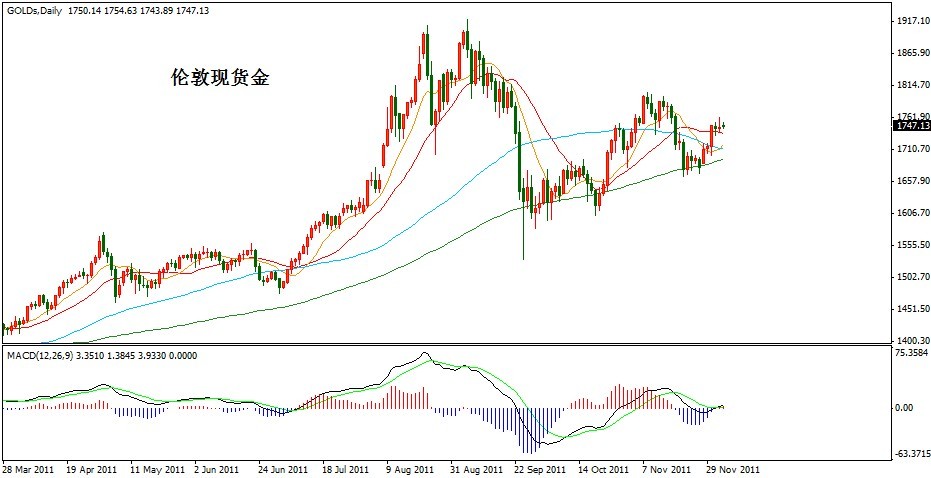Click the 28 Mar 2011 date label
The width and height of the screenshot is (931, 478).
(28, 468)
